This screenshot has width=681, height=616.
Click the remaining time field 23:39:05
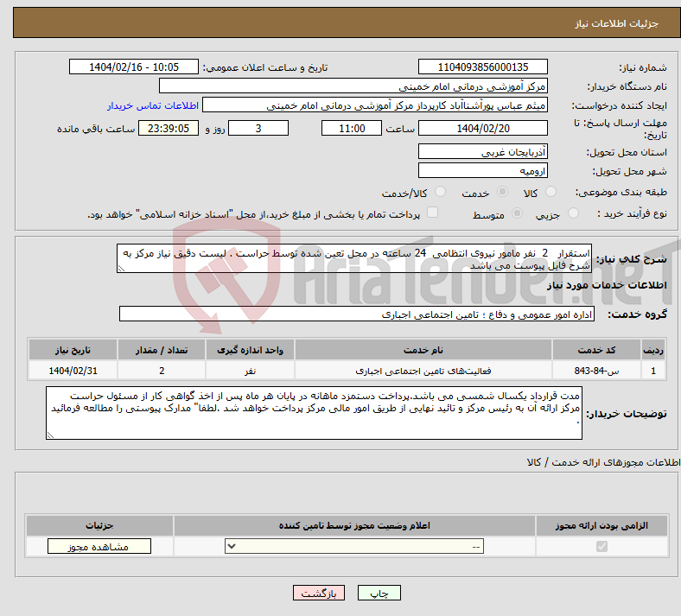(x=169, y=128)
